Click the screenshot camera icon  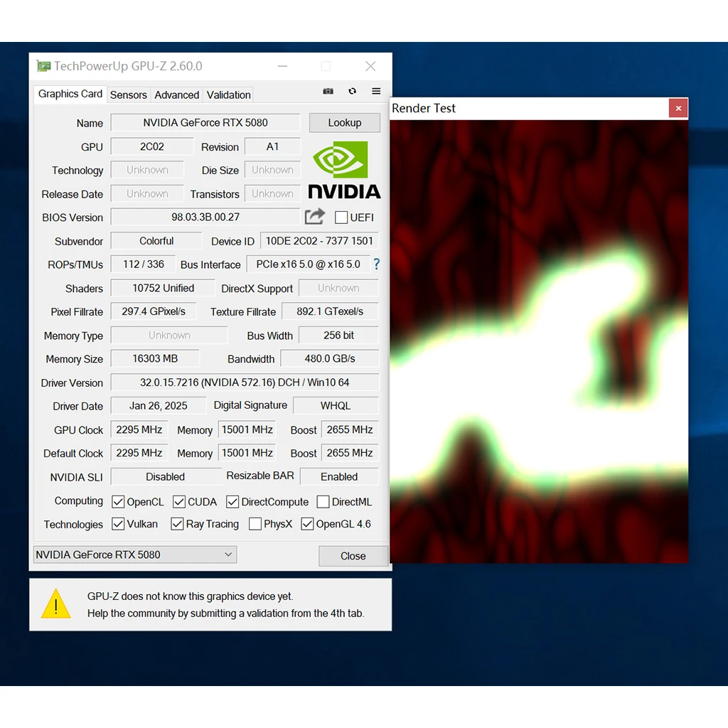[x=328, y=92]
